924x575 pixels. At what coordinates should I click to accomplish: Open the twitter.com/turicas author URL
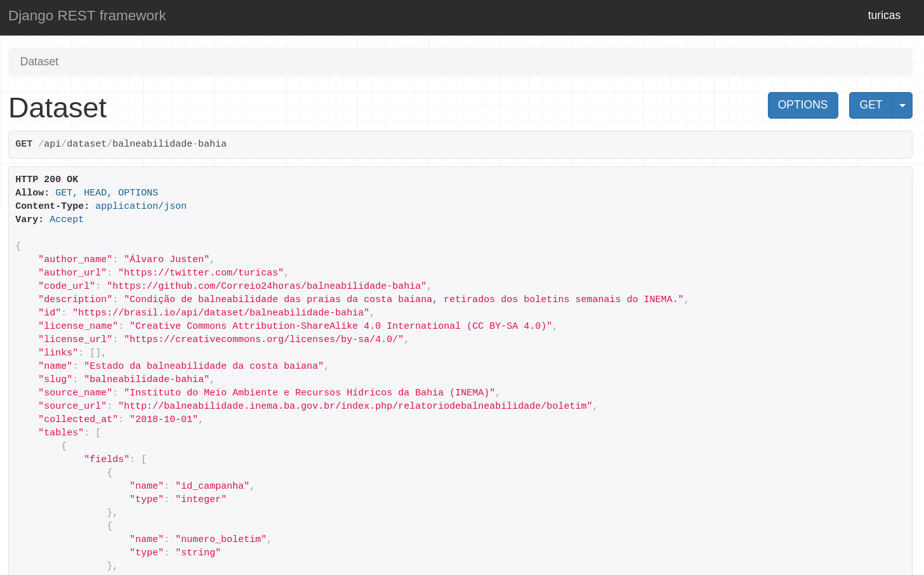[201, 273]
